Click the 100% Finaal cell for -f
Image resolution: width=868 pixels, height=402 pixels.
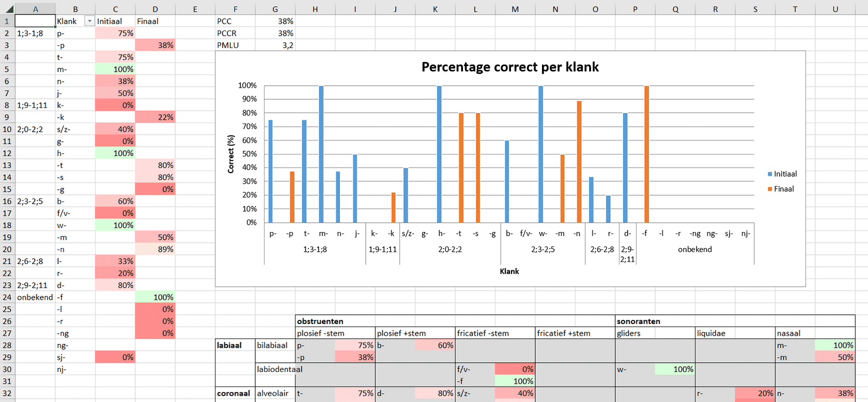[x=155, y=297]
